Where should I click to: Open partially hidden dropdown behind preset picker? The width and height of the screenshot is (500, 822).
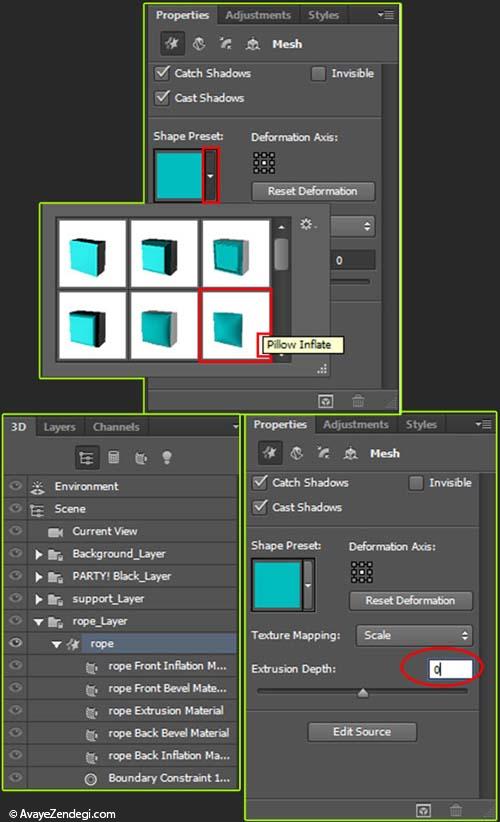[353, 226]
